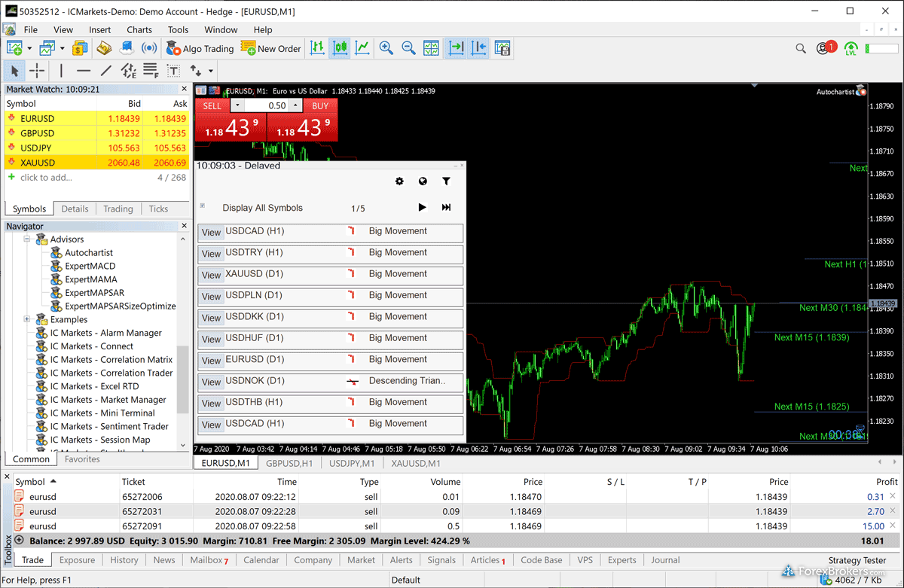The image size is (904, 588).
Task: Open the Autochartist filter funnel
Action: 446,181
